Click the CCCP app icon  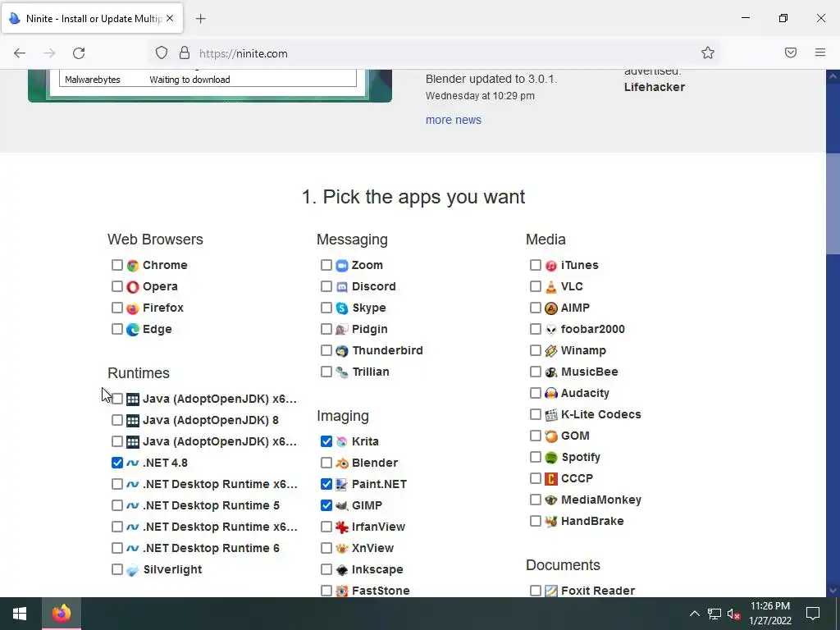(550, 478)
